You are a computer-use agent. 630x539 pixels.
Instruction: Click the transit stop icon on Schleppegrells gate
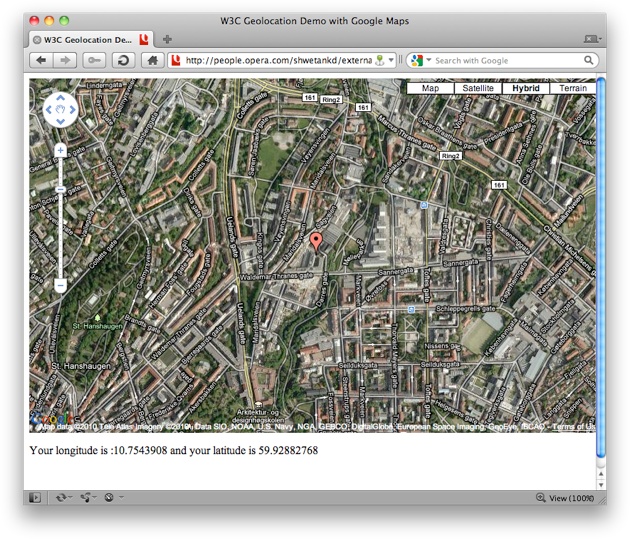pyautogui.click(x=411, y=309)
